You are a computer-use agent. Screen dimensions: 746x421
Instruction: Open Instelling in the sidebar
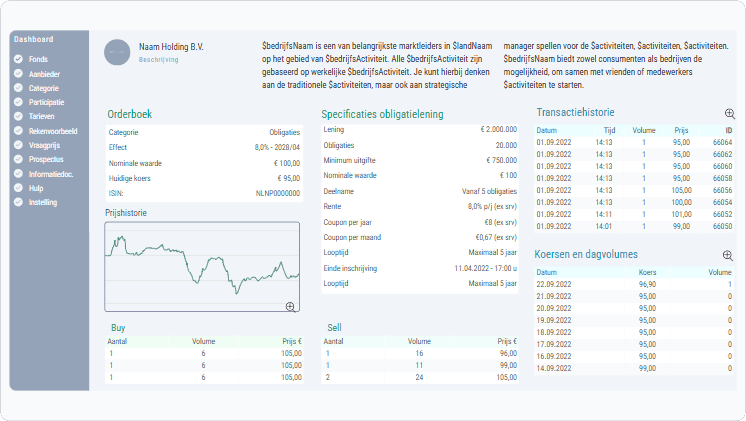(42, 203)
